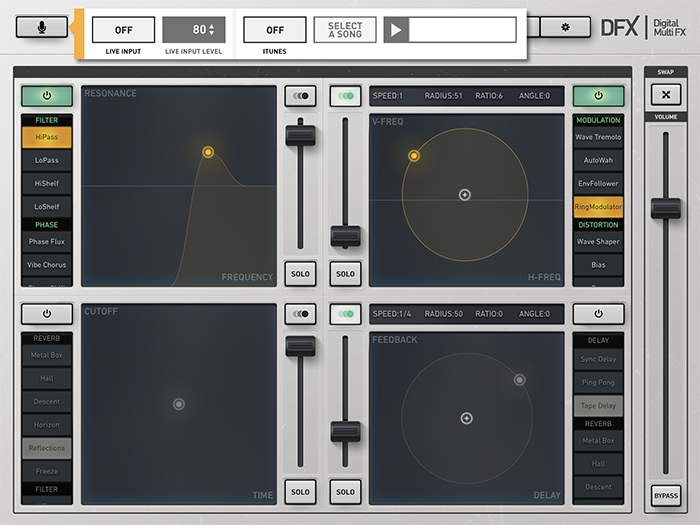Select Phase Flux effect
Image resolution: width=700 pixels, height=525 pixels.
pos(47,242)
